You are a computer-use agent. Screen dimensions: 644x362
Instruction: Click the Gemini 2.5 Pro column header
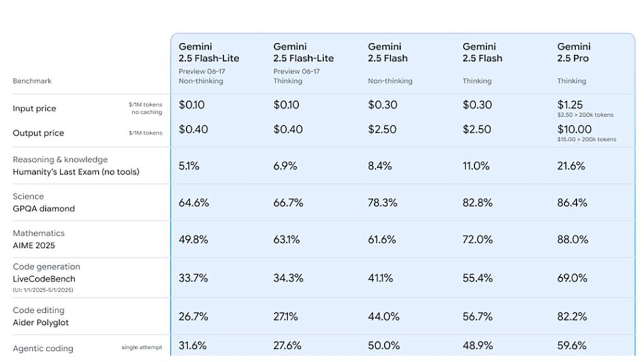pyautogui.click(x=574, y=52)
